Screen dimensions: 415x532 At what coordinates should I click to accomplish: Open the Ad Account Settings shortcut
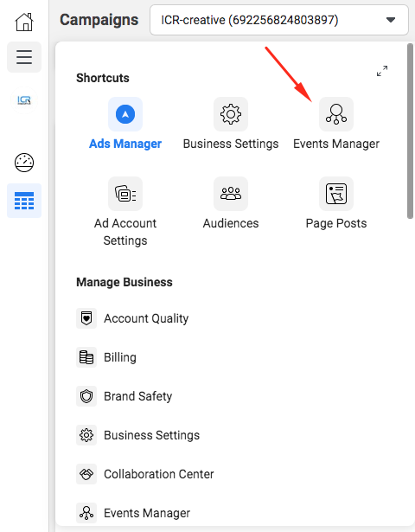pyautogui.click(x=125, y=194)
